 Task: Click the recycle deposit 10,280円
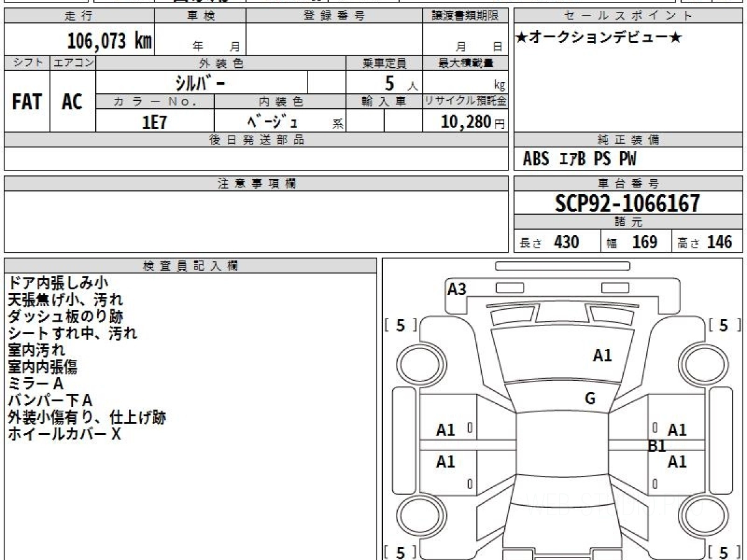click(x=473, y=121)
